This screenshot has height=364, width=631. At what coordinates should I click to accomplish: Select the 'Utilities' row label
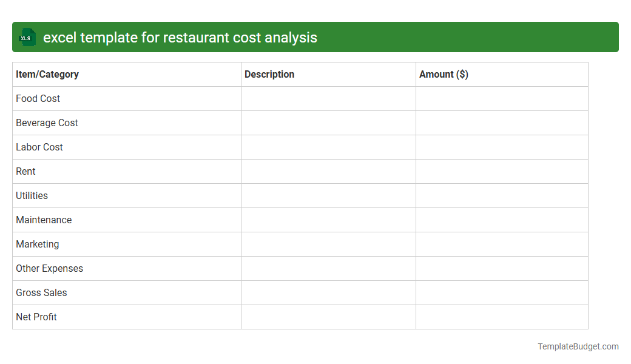click(31, 195)
